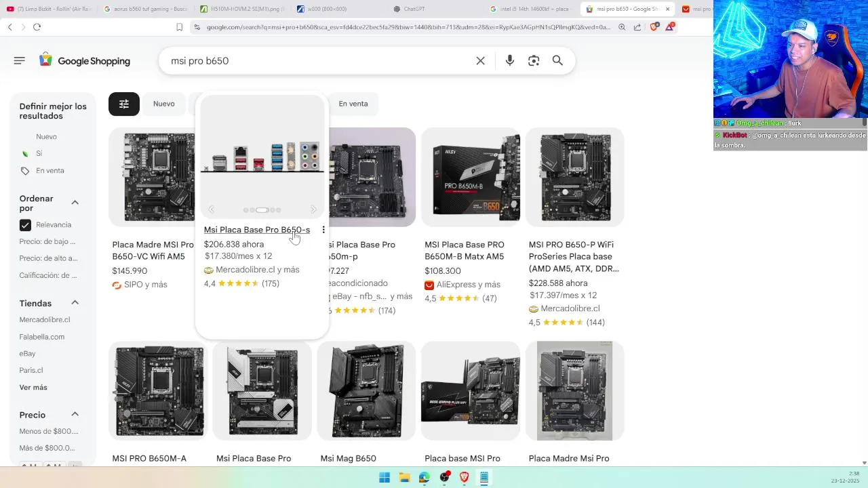This screenshot has width=868, height=488.
Task: Open MSI PRO B650M-B Matx product image
Action: pos(471,178)
